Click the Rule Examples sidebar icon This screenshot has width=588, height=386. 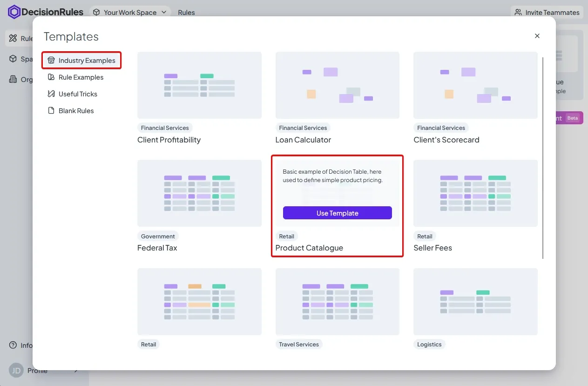pos(51,77)
